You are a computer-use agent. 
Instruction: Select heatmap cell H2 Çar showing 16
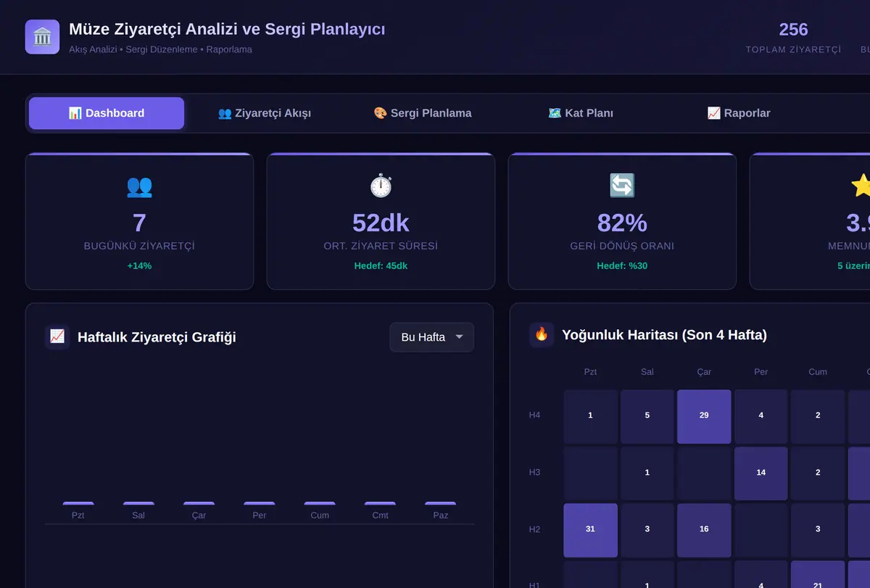click(704, 529)
